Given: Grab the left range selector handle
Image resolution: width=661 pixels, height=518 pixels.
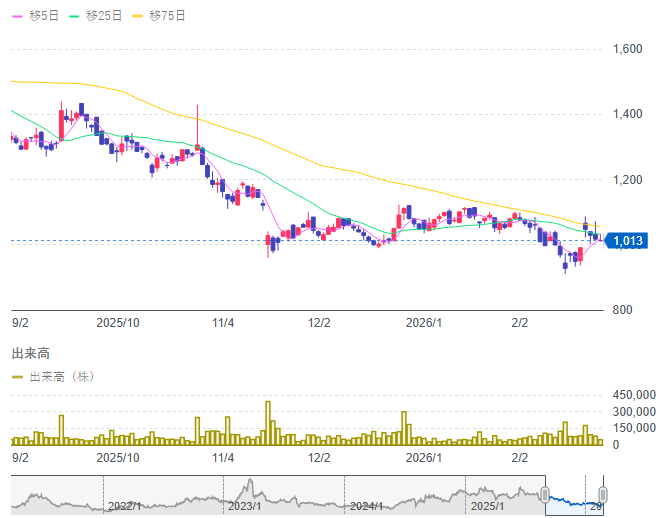Looking at the screenshot, I should [x=545, y=494].
